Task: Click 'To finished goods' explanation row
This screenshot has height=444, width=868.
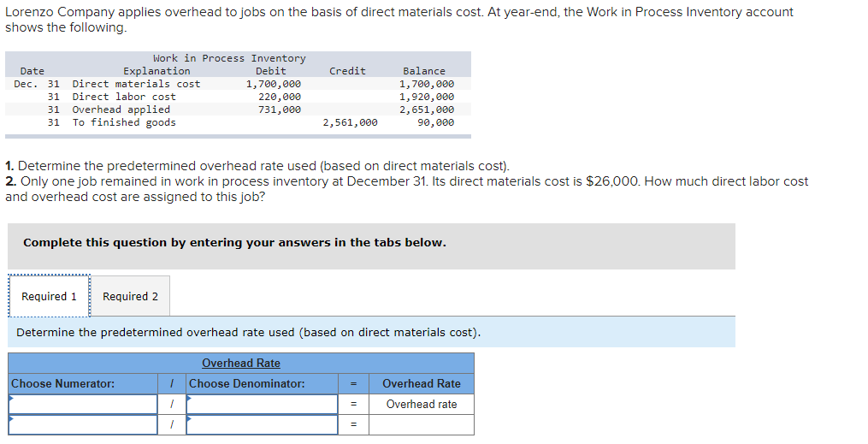Action: (124, 122)
